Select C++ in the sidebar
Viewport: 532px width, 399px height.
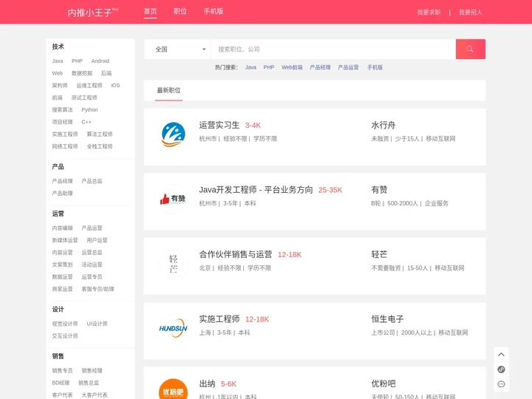pyautogui.click(x=86, y=122)
